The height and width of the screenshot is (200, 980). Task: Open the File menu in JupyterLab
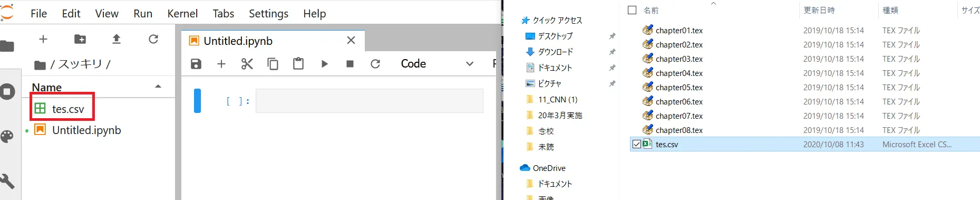[38, 13]
